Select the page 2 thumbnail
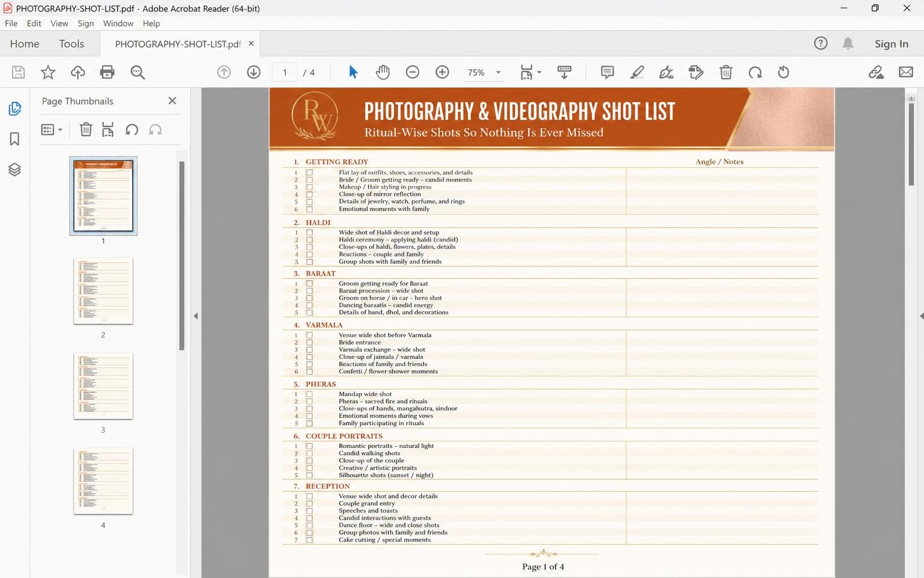The height and width of the screenshot is (578, 924). click(103, 291)
